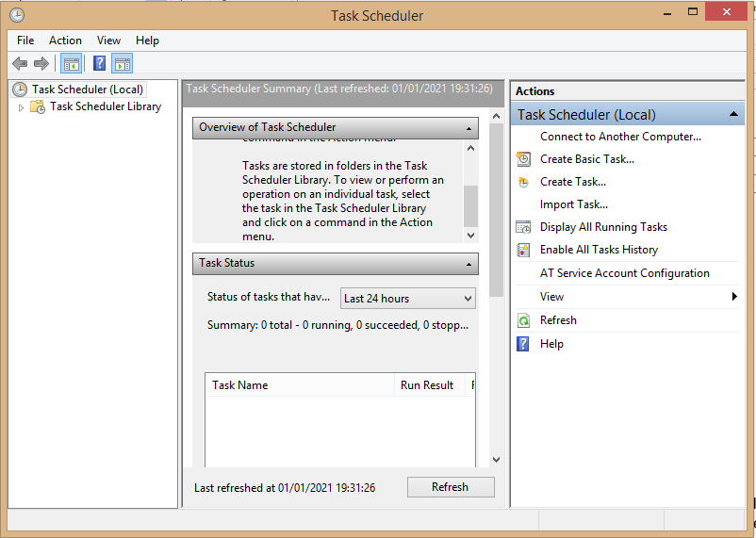The image size is (756, 538).
Task: Click the Task Name column header
Action: click(300, 385)
